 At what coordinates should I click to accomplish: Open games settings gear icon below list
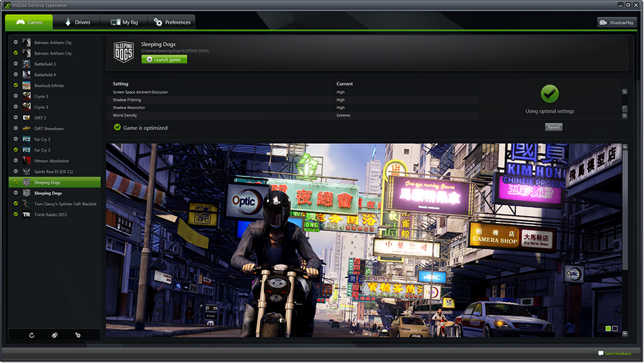coord(78,335)
